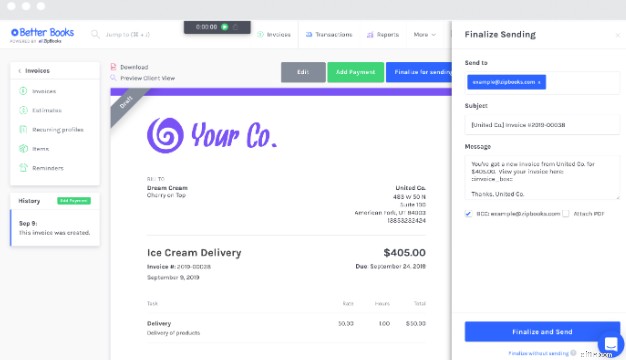Click the Finalize without sending help icon
Screen dimensions: 626x360
point(573,353)
